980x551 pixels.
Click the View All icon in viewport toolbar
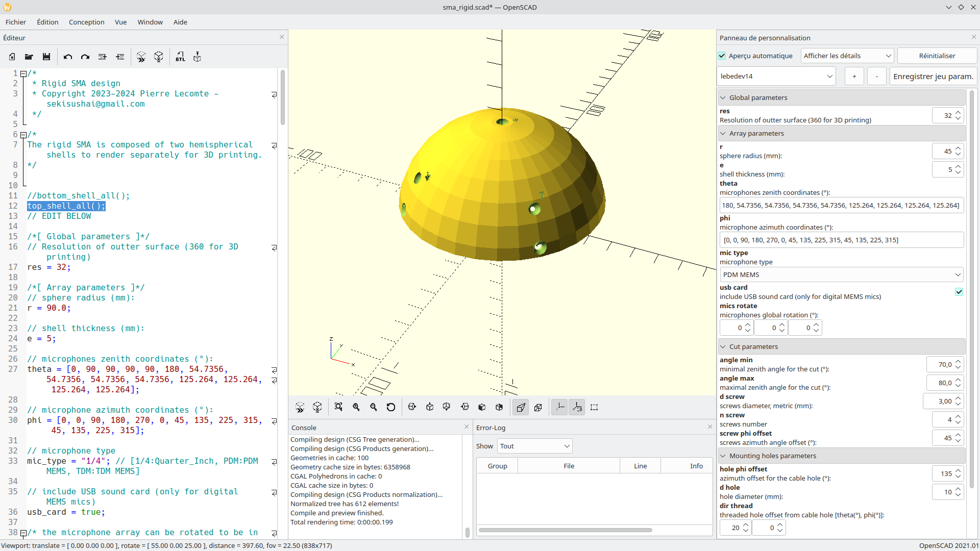[x=338, y=407]
